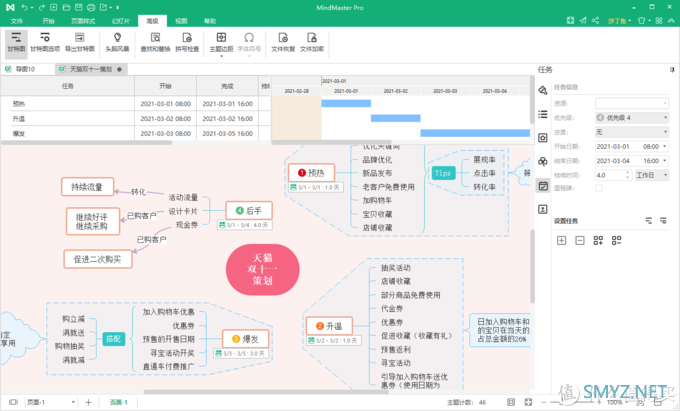Create new file from quick access toolbar
The image size is (680, 411).
pyautogui.click(x=54, y=7)
